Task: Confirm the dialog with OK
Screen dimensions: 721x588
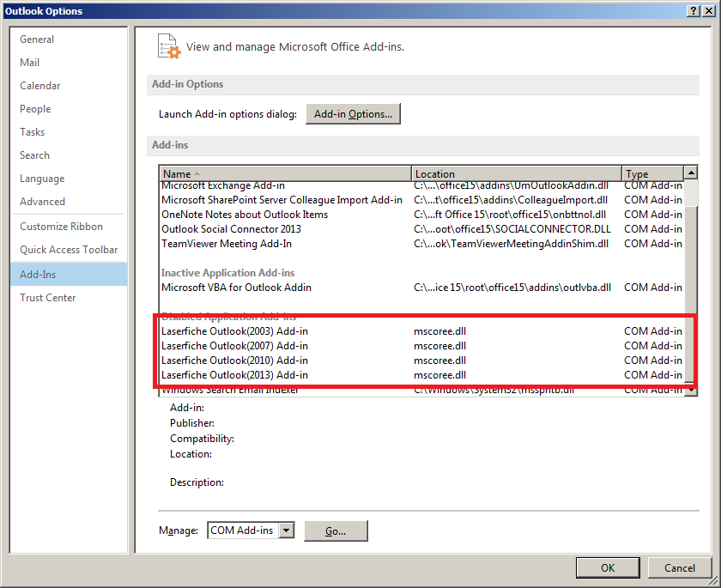Action: 608,567
